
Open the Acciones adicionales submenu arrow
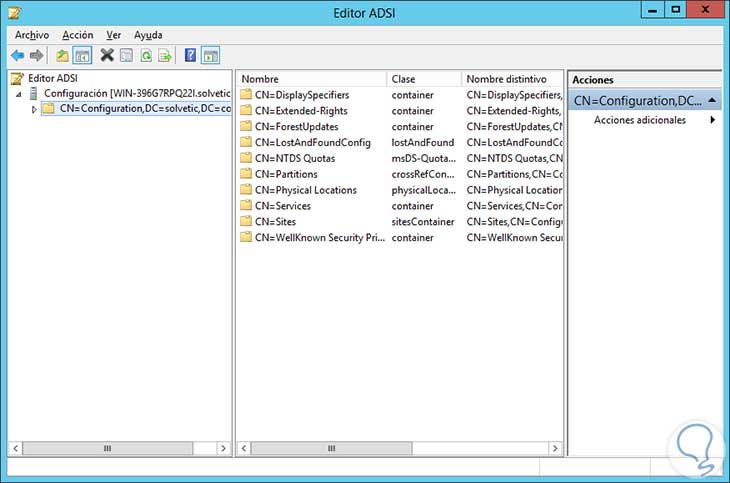pos(712,120)
